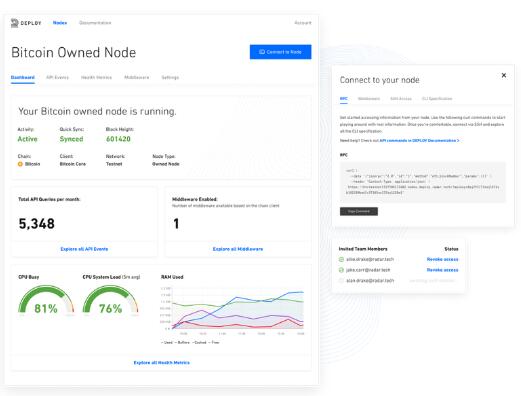Image resolution: width=521 pixels, height=396 pixels.
Task: Select the CLI Specification tab
Action: (x=437, y=99)
